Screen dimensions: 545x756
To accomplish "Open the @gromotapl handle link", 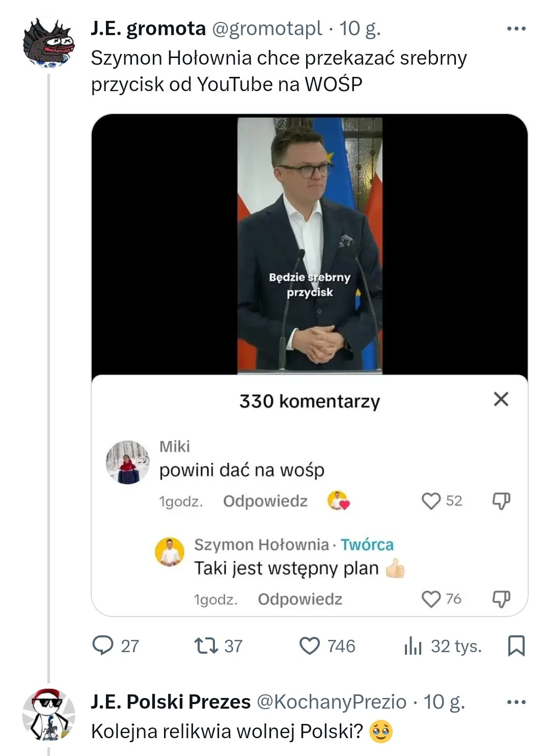I will tap(267, 29).
